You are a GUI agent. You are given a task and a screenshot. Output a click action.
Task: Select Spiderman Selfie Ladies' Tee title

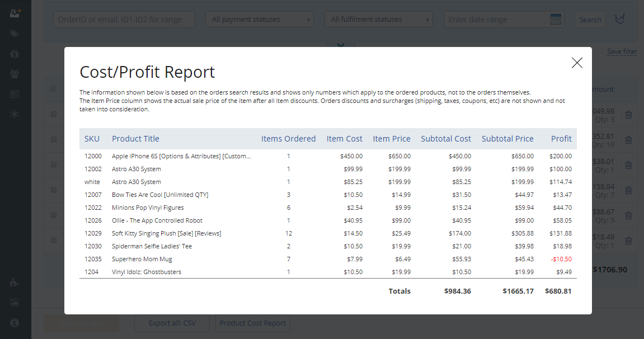[x=152, y=246]
